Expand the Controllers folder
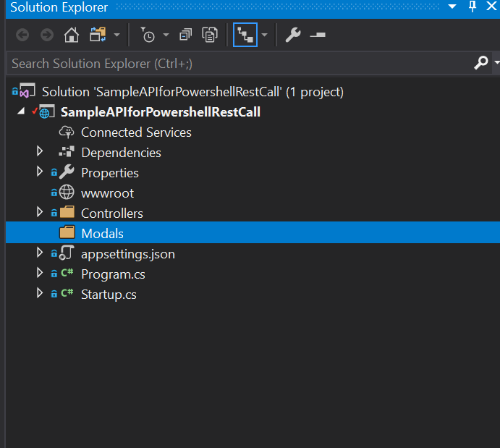This screenshot has height=448, width=500. point(41,214)
